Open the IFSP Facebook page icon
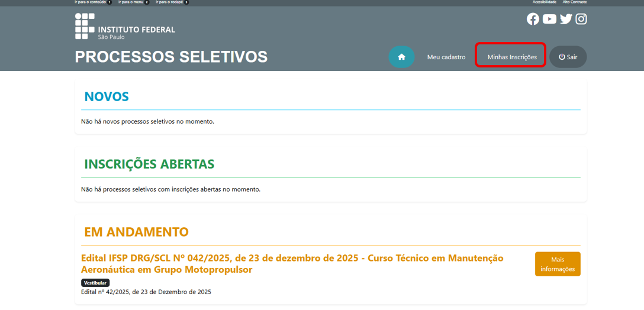This screenshot has width=644, height=310. point(533,19)
